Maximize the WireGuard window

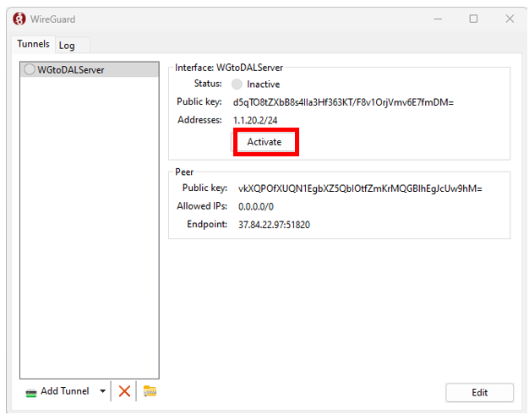click(473, 19)
